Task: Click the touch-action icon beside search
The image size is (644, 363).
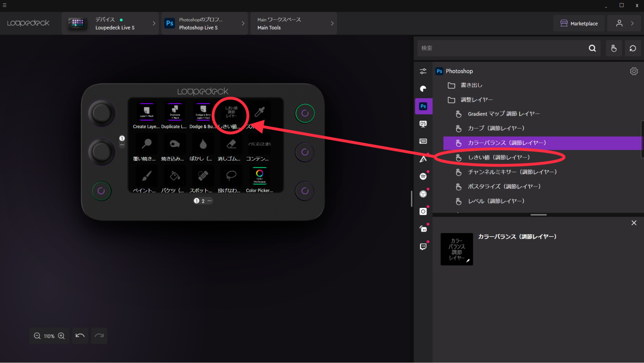Action: 614,48
